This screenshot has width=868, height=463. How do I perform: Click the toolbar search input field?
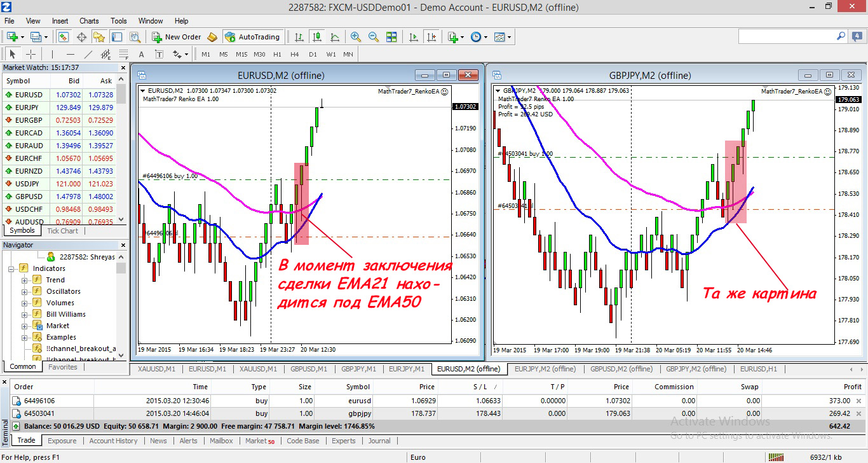pyautogui.click(x=787, y=36)
